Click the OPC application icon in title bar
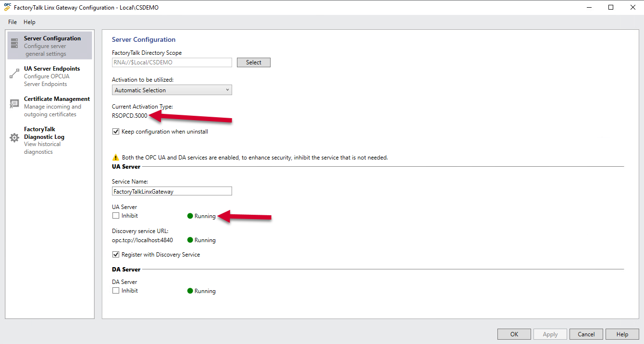This screenshot has height=344, width=644. point(7,7)
